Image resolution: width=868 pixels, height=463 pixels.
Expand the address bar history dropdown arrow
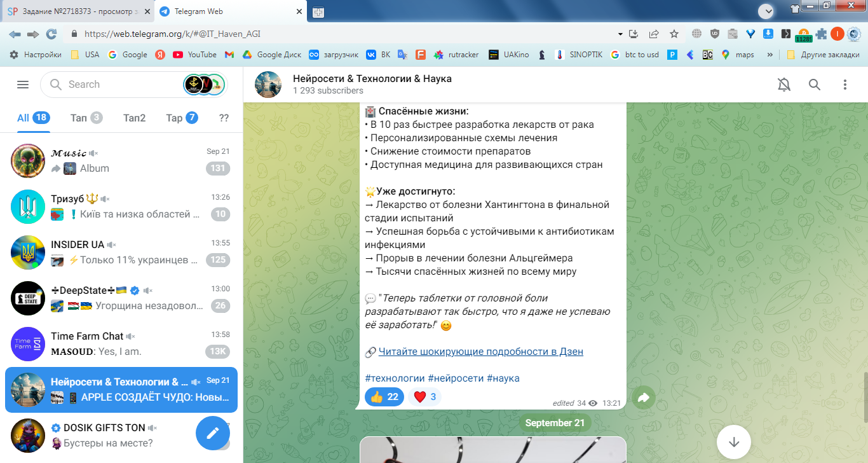click(620, 34)
